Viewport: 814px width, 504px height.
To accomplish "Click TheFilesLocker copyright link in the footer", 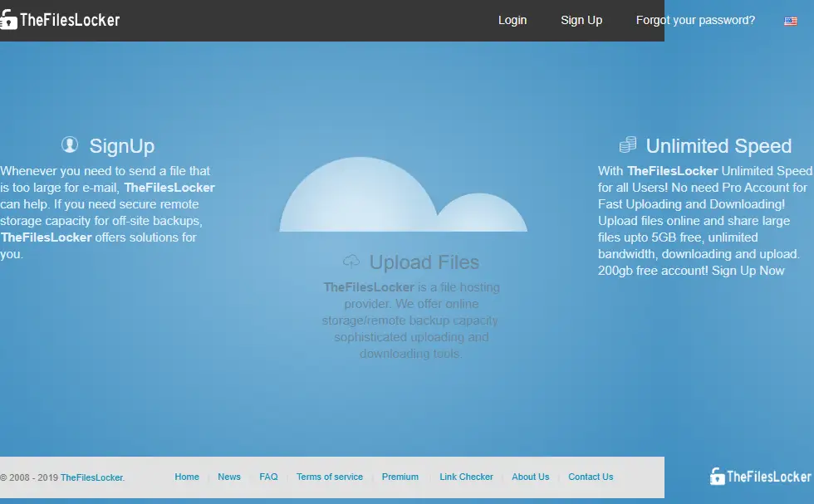I will click(x=92, y=477).
